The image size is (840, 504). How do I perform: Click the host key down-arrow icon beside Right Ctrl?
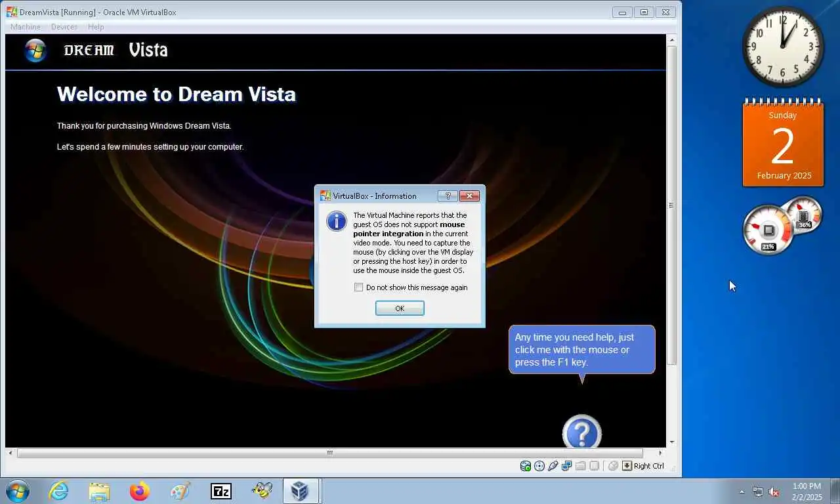coord(627,466)
